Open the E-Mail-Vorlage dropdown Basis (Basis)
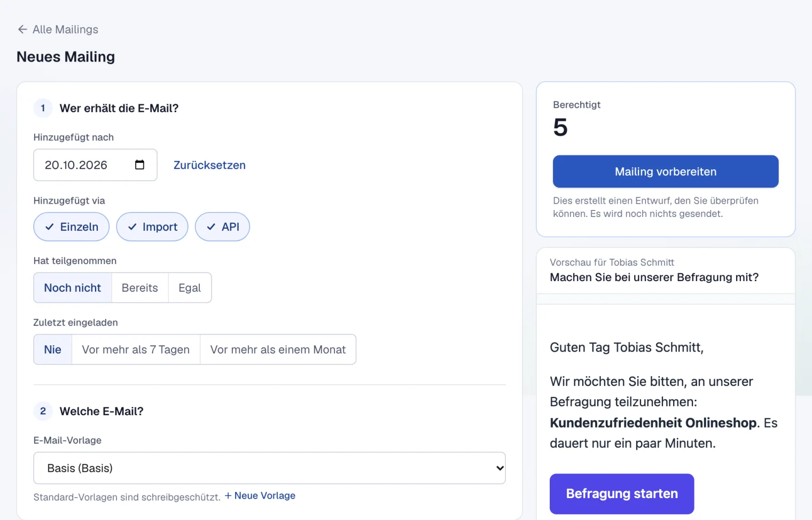Viewport: 812px width, 520px height. (269, 468)
